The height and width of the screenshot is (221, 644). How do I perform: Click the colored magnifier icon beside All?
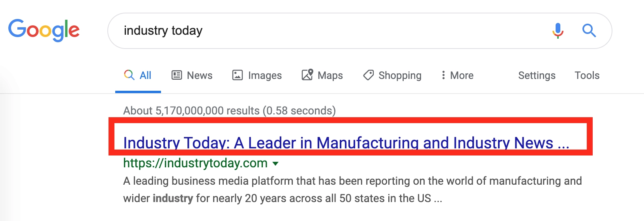click(x=129, y=75)
